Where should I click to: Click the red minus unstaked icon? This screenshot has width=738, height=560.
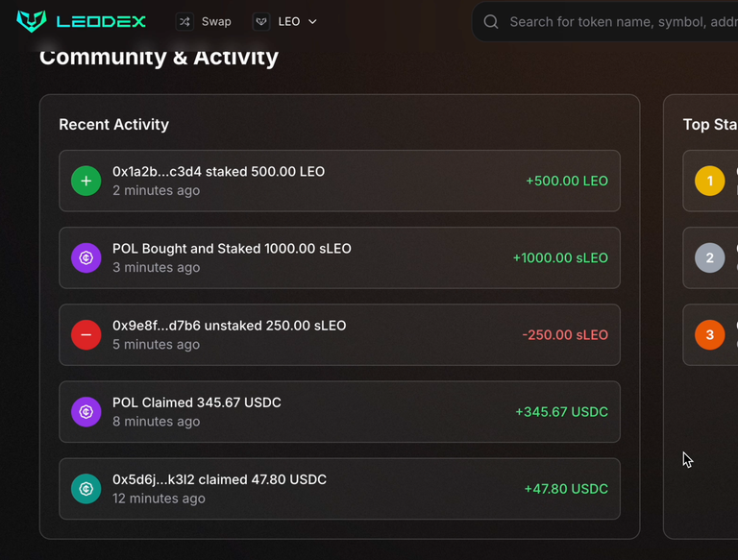[86, 335]
